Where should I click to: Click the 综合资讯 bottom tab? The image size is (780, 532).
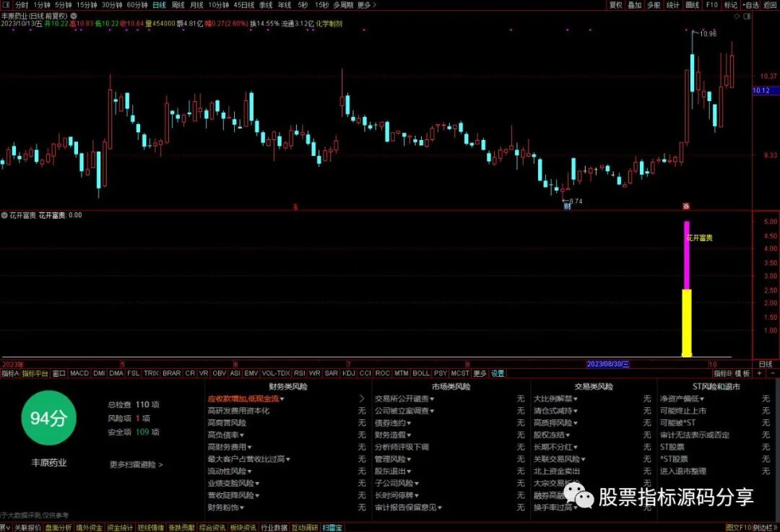212,528
